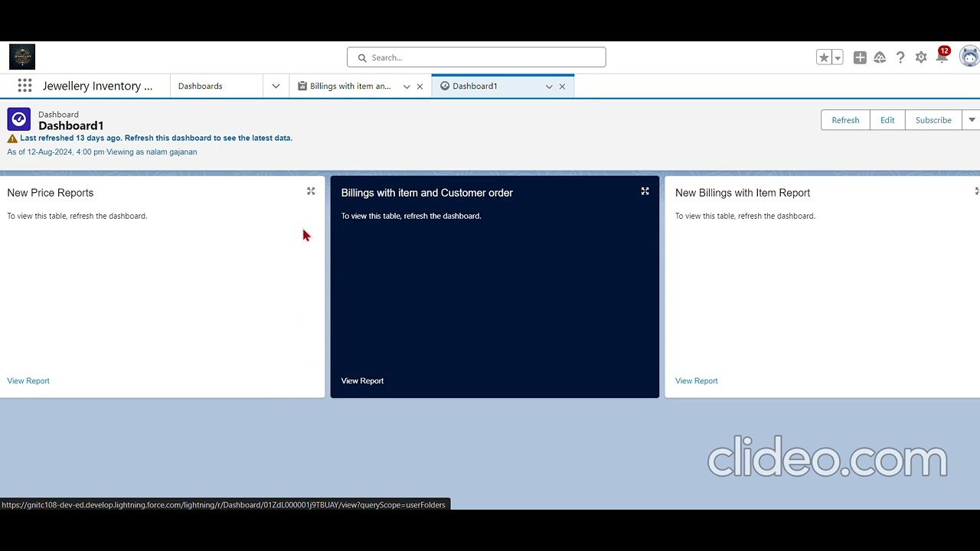Open the Trailhead guidance icon
The width and height of the screenshot is (980, 551).
(x=880, y=57)
